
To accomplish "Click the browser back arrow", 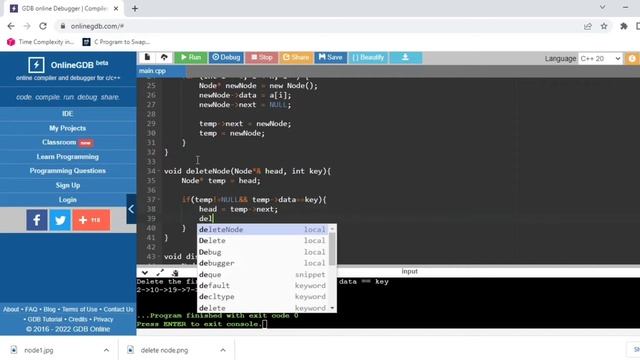I will [11, 26].
